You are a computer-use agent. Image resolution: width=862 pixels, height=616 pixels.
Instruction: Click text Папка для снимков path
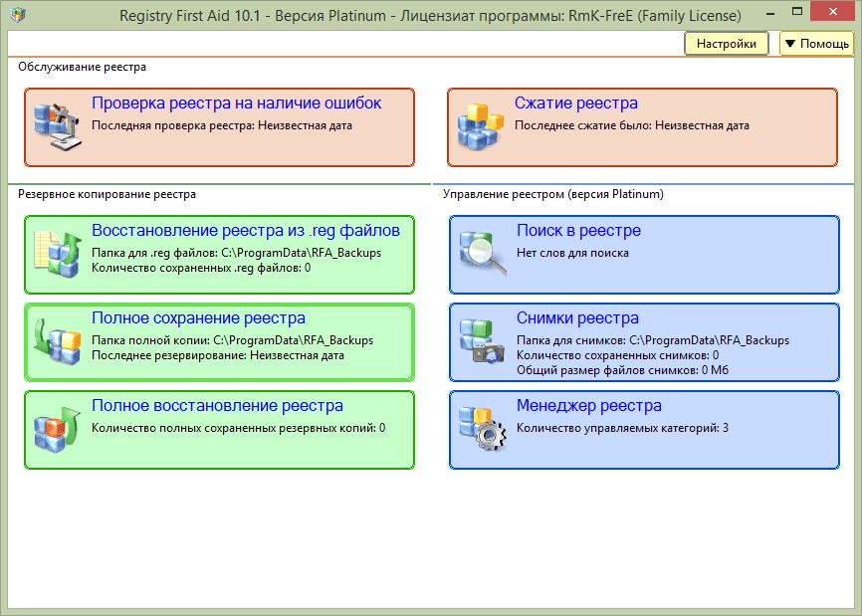tap(653, 340)
